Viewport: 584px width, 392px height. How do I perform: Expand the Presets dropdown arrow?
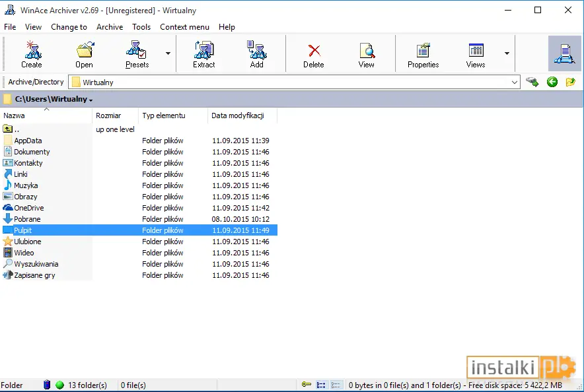click(168, 53)
